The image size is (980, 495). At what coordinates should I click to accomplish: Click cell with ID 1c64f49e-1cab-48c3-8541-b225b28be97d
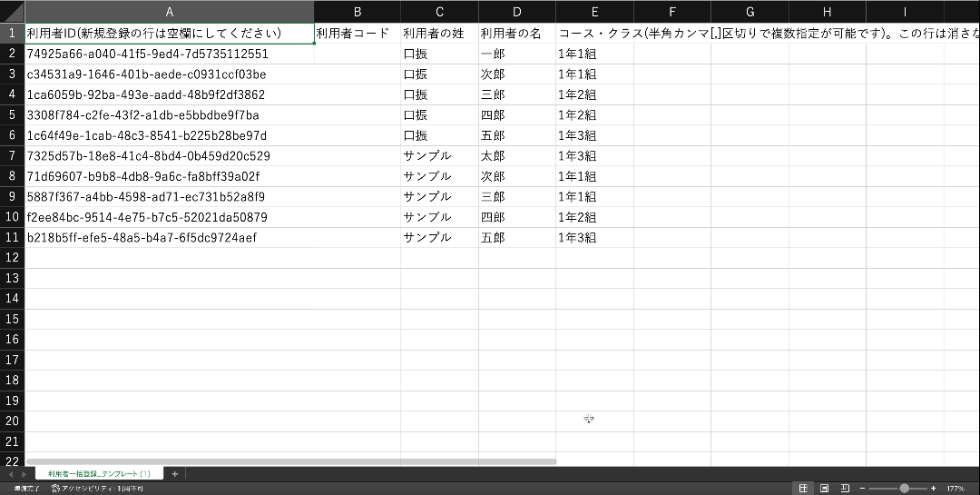click(x=170, y=136)
